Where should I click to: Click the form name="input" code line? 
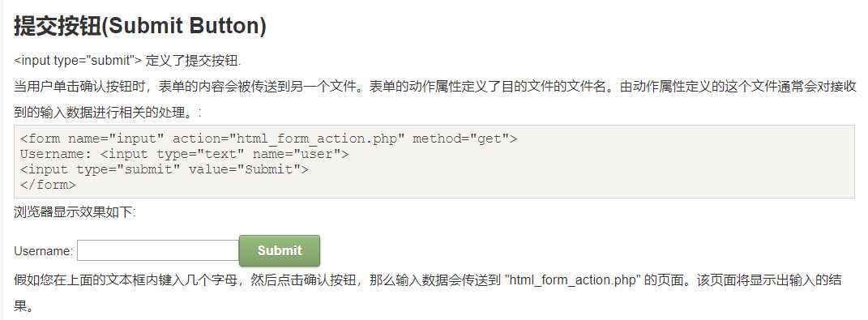click(x=268, y=139)
